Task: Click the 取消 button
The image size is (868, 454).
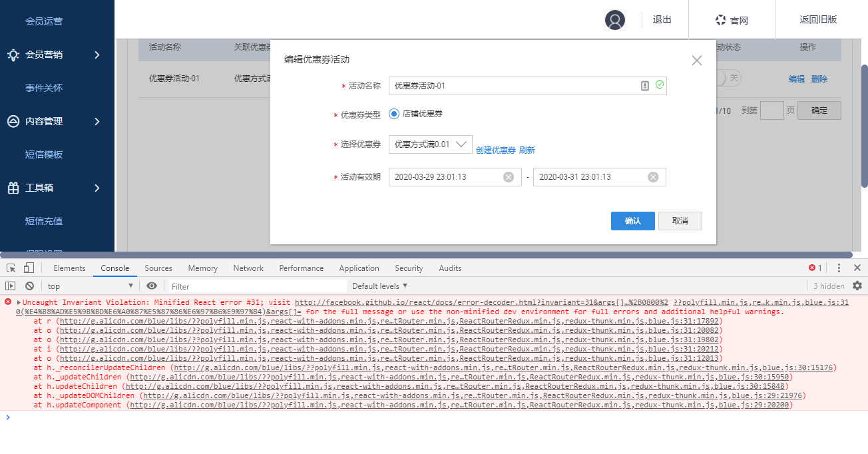Action: [680, 221]
